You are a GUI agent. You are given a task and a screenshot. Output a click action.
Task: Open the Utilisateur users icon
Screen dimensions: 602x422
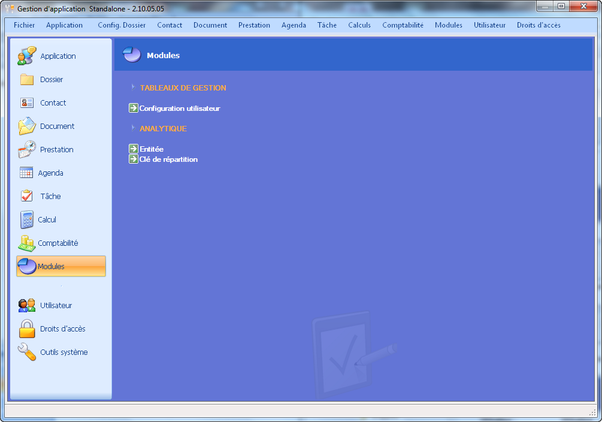coord(27,305)
